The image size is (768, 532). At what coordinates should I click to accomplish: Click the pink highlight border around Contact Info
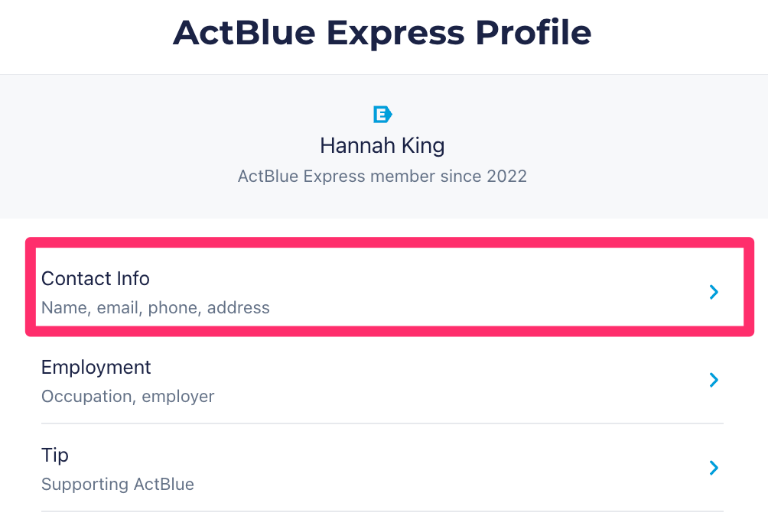point(390,242)
